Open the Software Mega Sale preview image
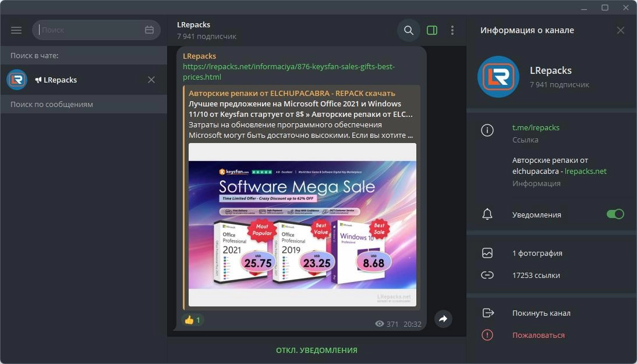This screenshot has width=637, height=364. 302,225
